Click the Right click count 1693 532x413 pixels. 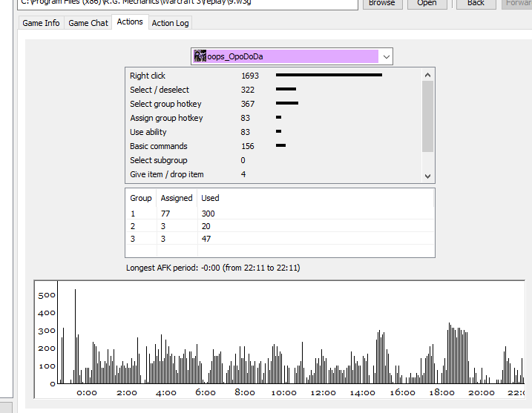click(x=250, y=76)
